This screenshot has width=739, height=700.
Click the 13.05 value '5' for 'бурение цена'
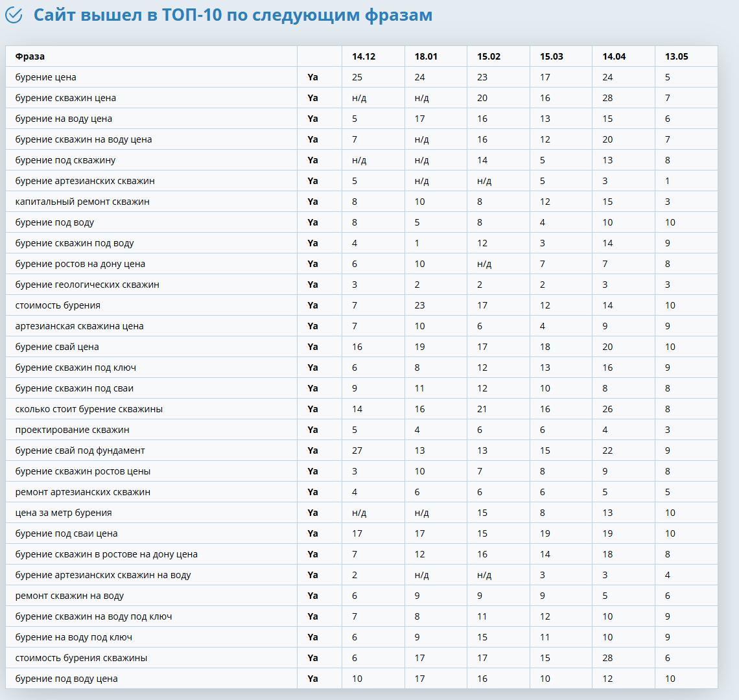(667, 77)
